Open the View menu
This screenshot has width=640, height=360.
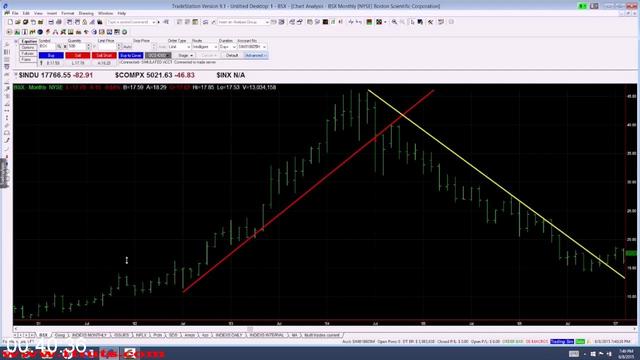point(38,13)
